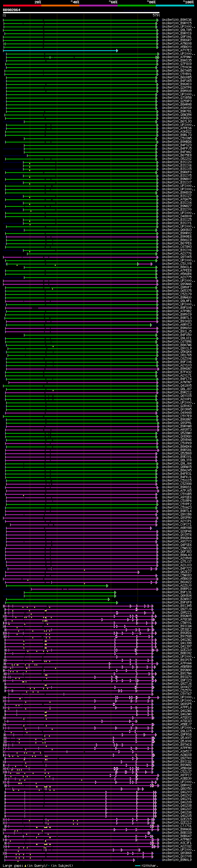Click the purple ~60% color legend segment
Image resolution: width=197 pixels, height=868 pixels.
pyautogui.click(x=99, y=6)
